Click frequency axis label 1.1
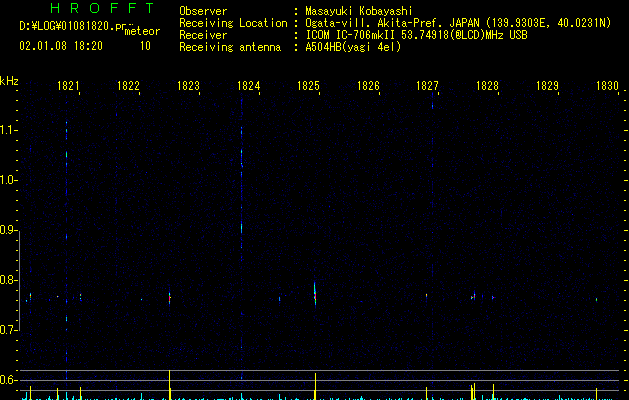Screen dimensions: 629x400 (x=8, y=130)
